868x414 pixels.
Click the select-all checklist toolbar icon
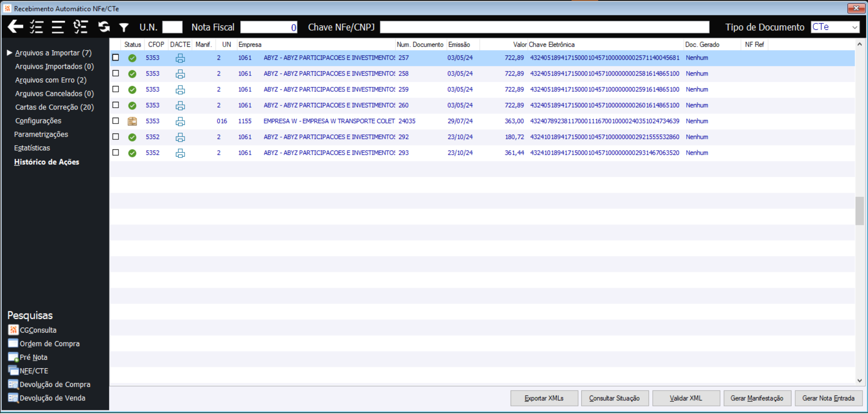click(x=36, y=27)
